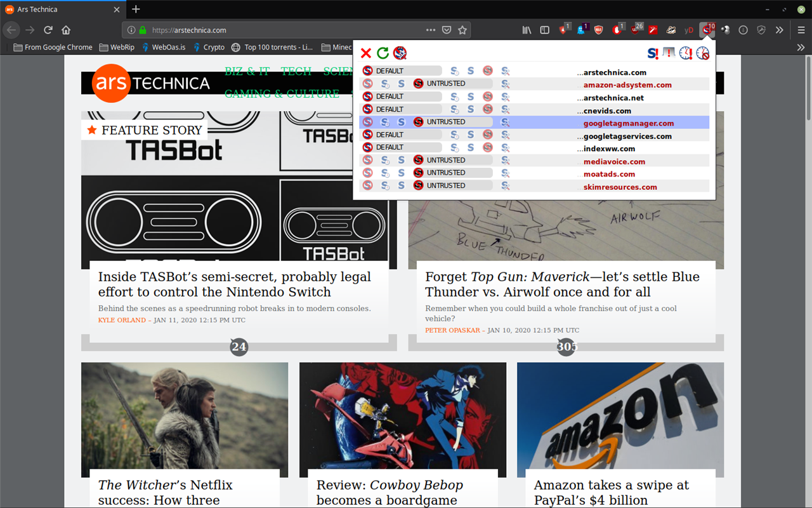Screen dimensions: 812x508
Task: Open the Library toolbar icon
Action: click(x=527, y=30)
